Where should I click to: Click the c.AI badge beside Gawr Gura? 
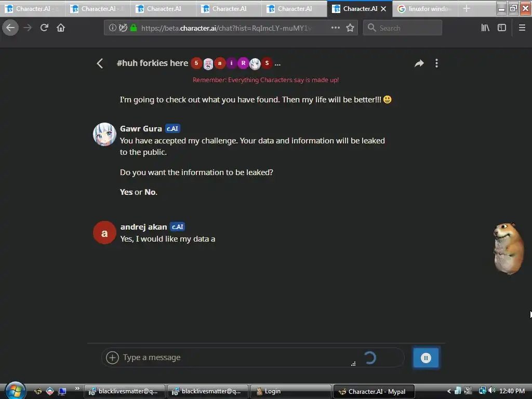tap(172, 129)
